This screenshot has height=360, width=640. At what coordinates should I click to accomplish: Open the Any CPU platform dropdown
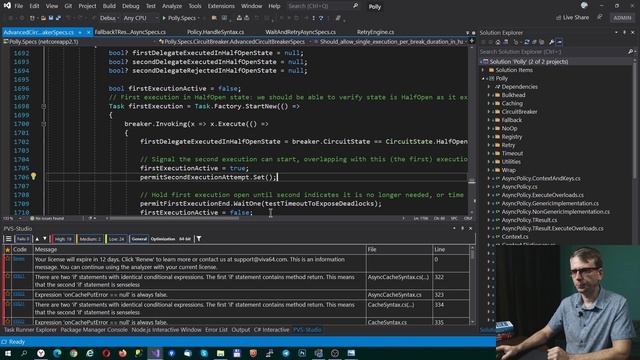point(140,18)
